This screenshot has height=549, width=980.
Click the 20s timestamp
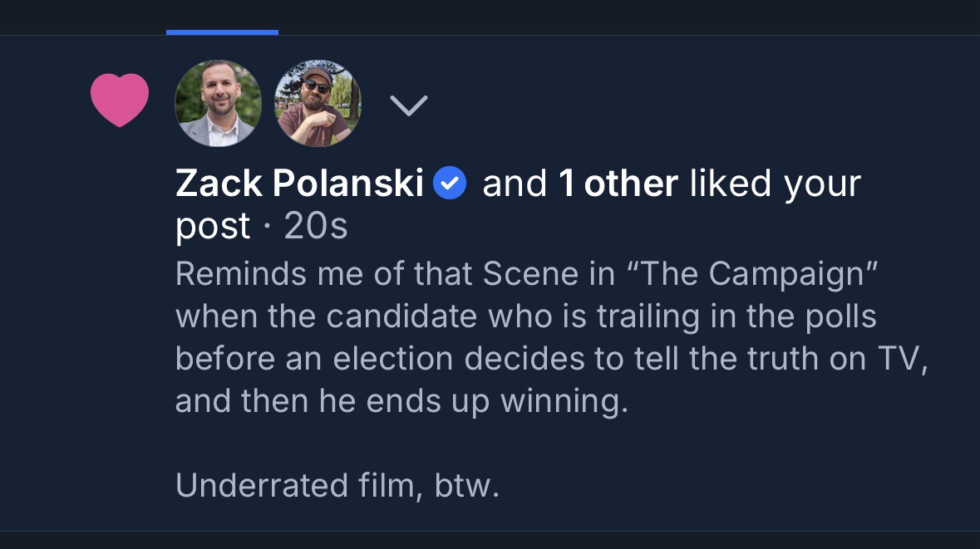[x=316, y=227]
